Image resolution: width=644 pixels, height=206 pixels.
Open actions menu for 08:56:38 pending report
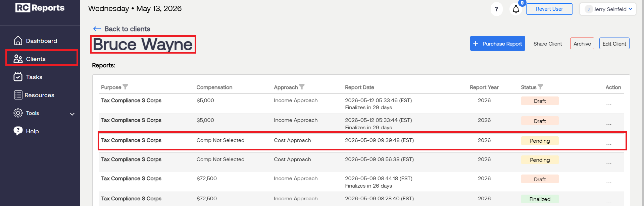(609, 163)
